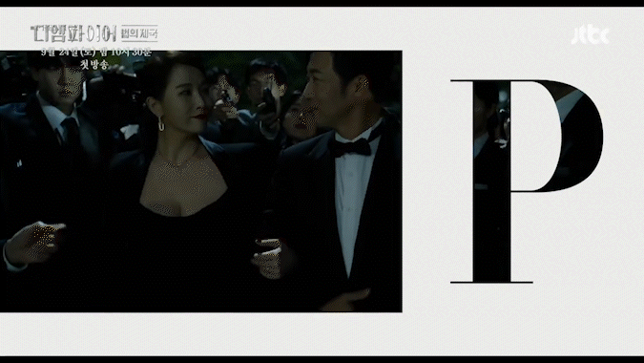Click the JTBC channel logo
Screen dimensions: 644x363
(x=590, y=35)
